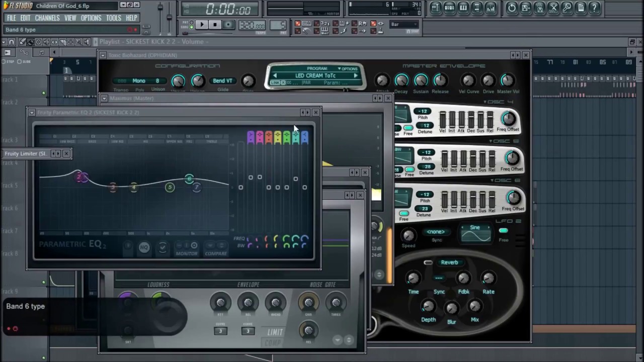Viewport: 644px width, 362px height.
Task: Toggle LFO 2 Free switch in Toxic Biohazard
Action: (503, 231)
